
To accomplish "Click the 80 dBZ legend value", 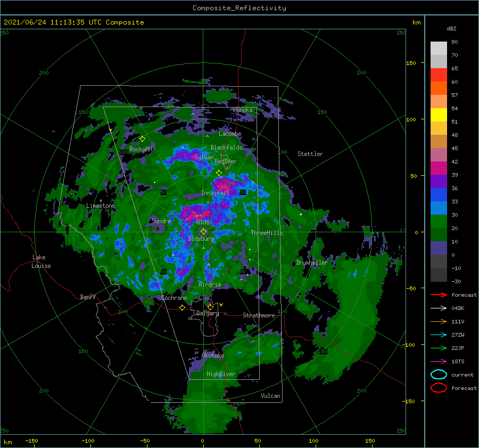I will (455, 42).
